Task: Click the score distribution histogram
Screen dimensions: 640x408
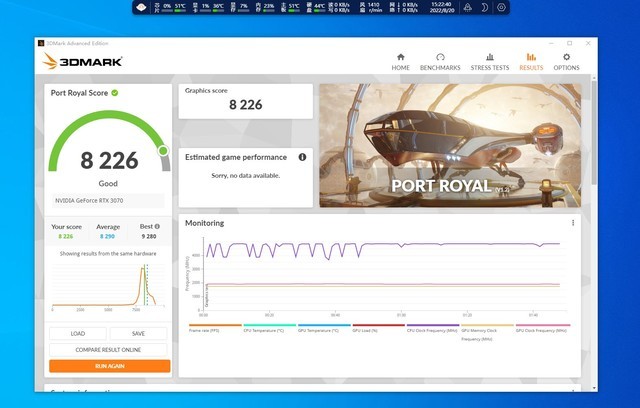Action: point(108,286)
